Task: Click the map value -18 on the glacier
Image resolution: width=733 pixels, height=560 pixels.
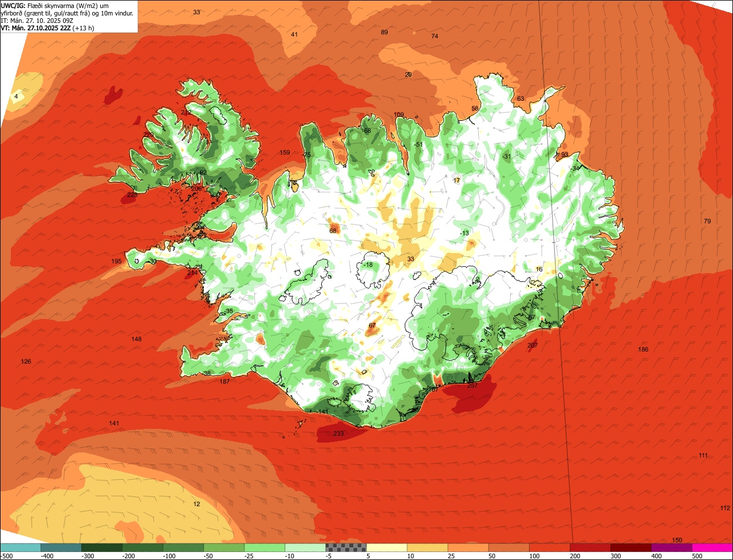Action: (368, 265)
